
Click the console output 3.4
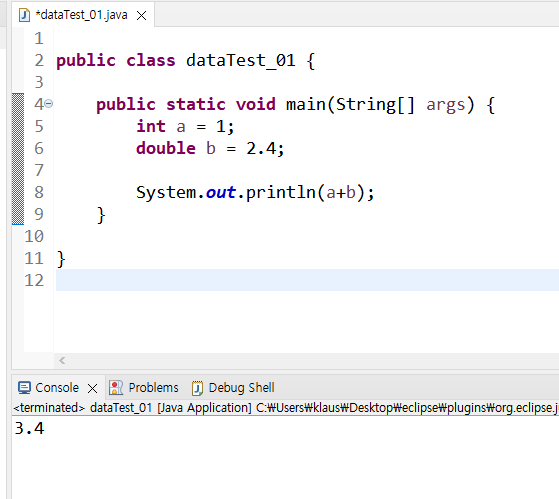[29, 428]
